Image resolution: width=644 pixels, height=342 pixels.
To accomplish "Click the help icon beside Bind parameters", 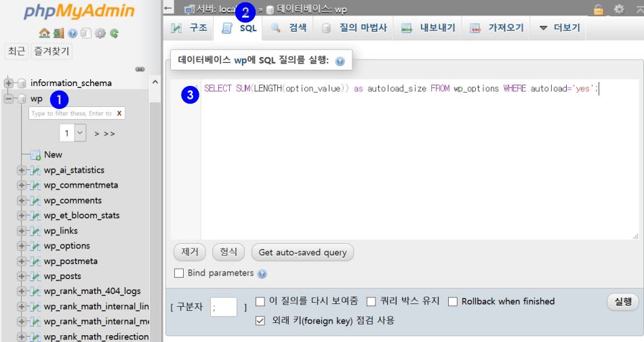I will click(262, 274).
